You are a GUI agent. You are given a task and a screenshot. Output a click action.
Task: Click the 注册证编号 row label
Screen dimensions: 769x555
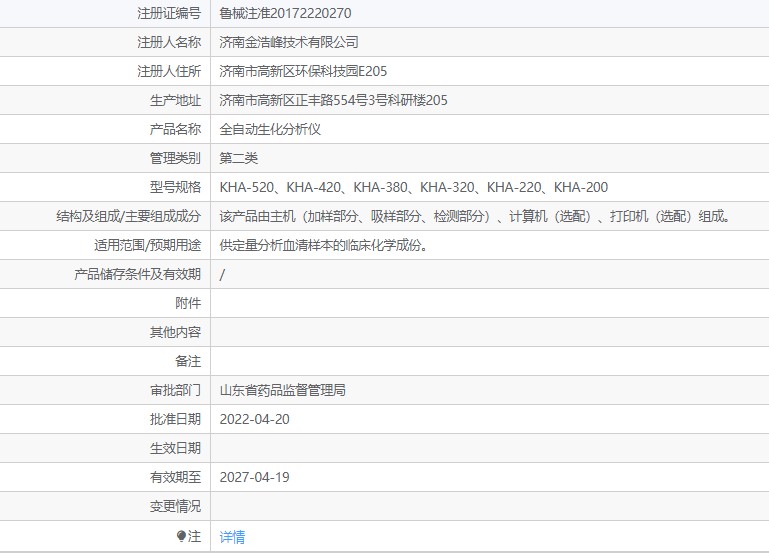click(168, 14)
